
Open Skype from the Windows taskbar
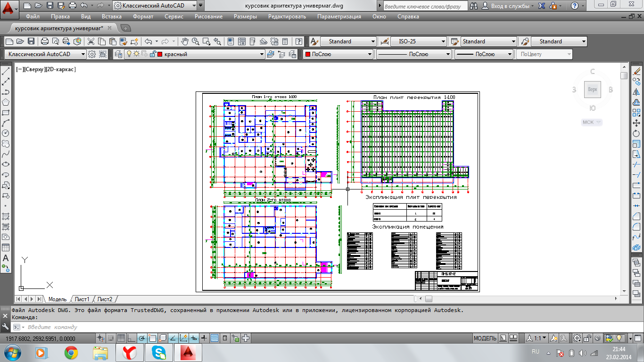(x=159, y=352)
